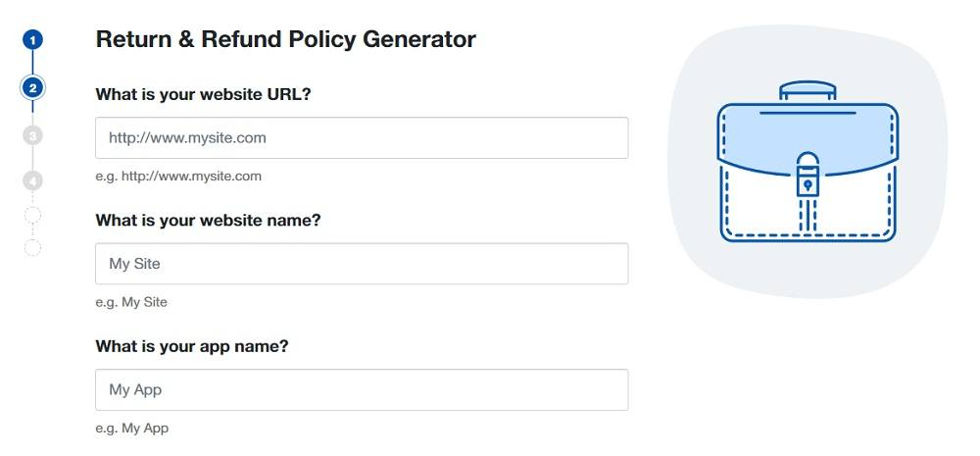
Task: Select the highlighted step 2 circle
Action: 33,87
